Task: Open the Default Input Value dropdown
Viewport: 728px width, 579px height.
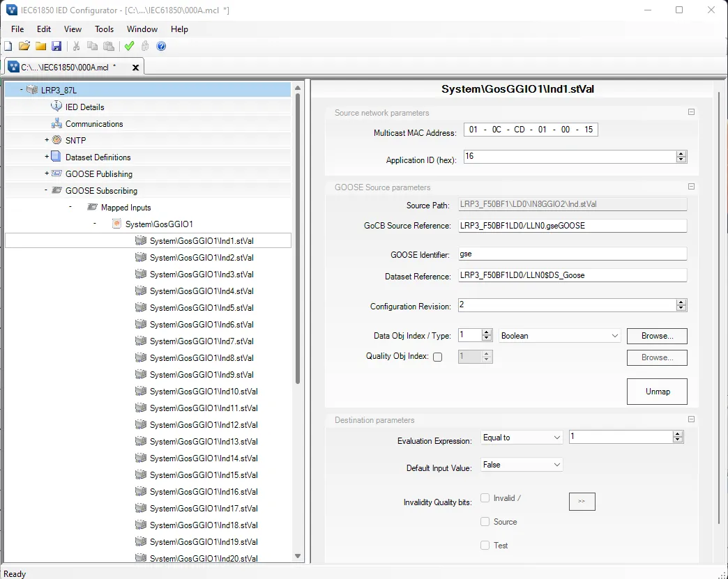Action: 522,465
